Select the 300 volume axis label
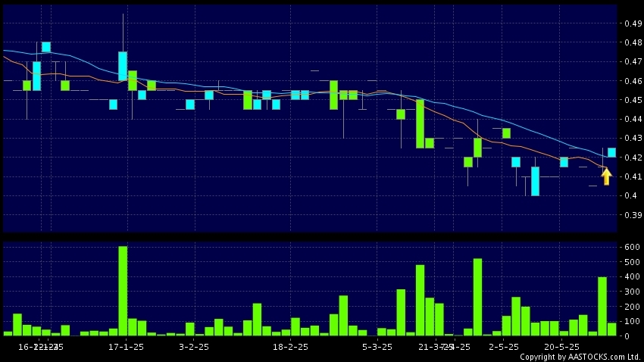Screen dimensions: 644x362 point(632,292)
